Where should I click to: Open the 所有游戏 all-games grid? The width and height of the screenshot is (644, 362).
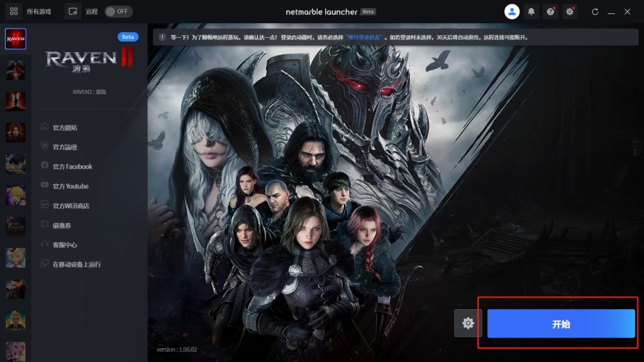[14, 11]
